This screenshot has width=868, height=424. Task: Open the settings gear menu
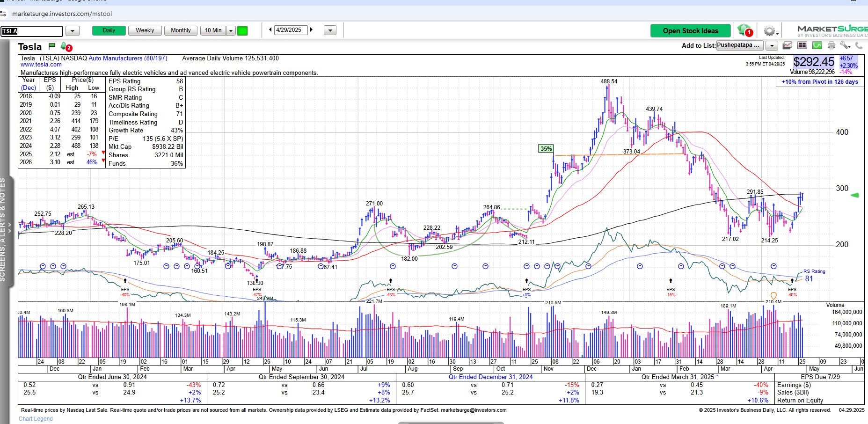(769, 31)
